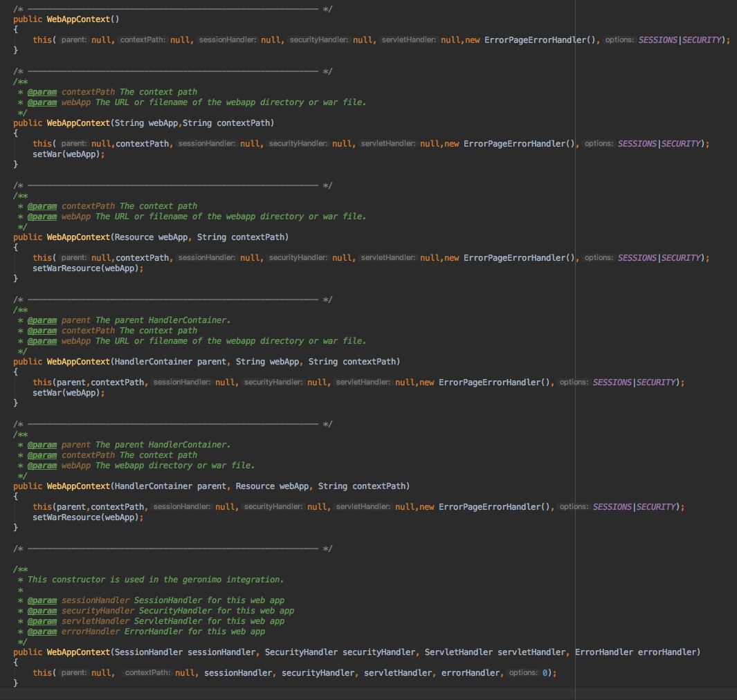Viewport: 737px width, 700px height.
Task: Click SessionHandler type in the last constructor signature
Action: [149, 652]
